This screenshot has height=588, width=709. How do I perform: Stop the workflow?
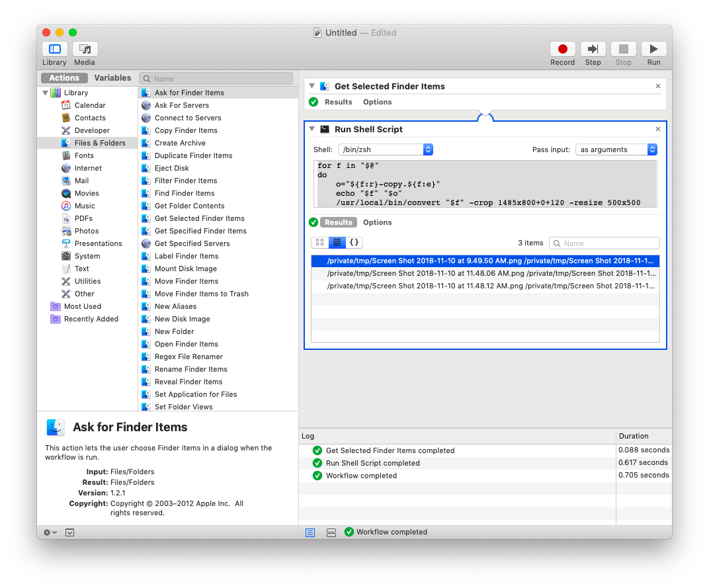(x=623, y=49)
